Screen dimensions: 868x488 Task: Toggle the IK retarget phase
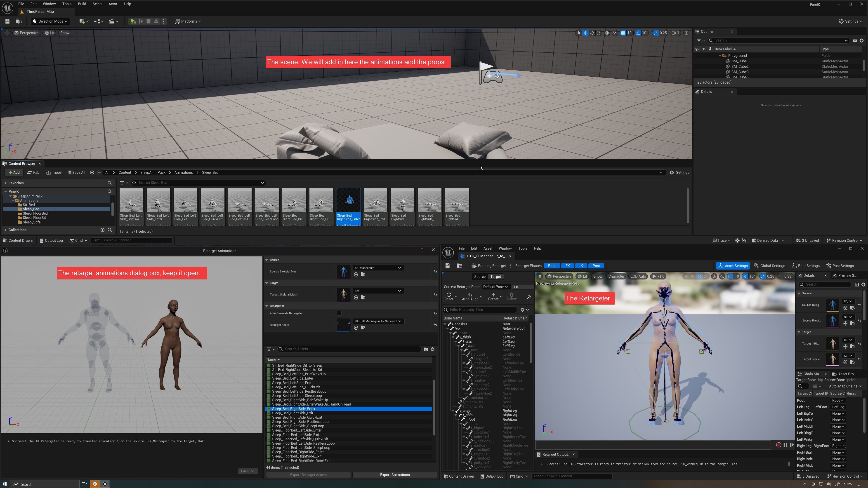tap(581, 266)
